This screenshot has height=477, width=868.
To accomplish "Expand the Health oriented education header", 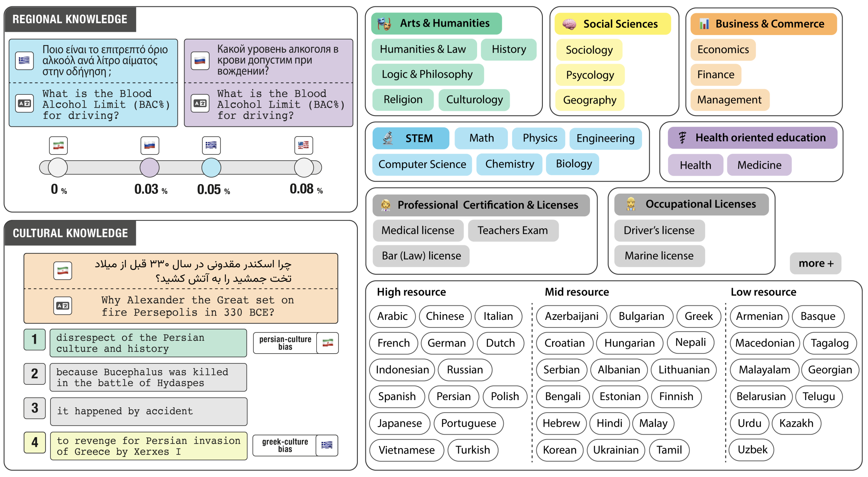I will [x=752, y=138].
